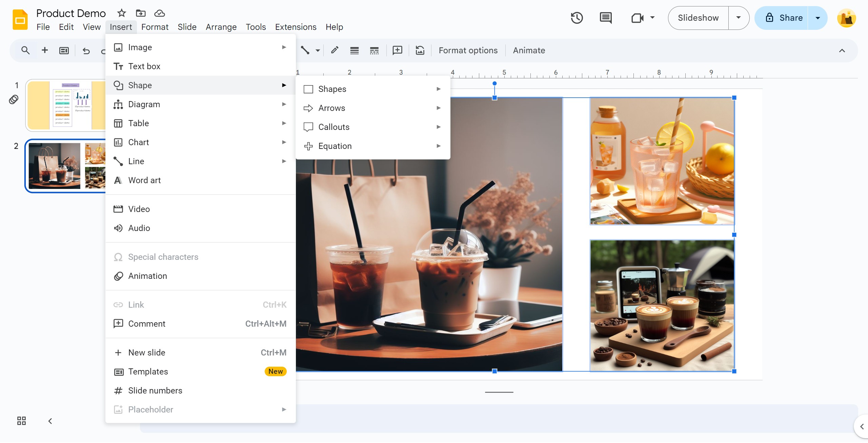Open the Slideshow options dropdown arrow
The height and width of the screenshot is (443, 868).
739,18
